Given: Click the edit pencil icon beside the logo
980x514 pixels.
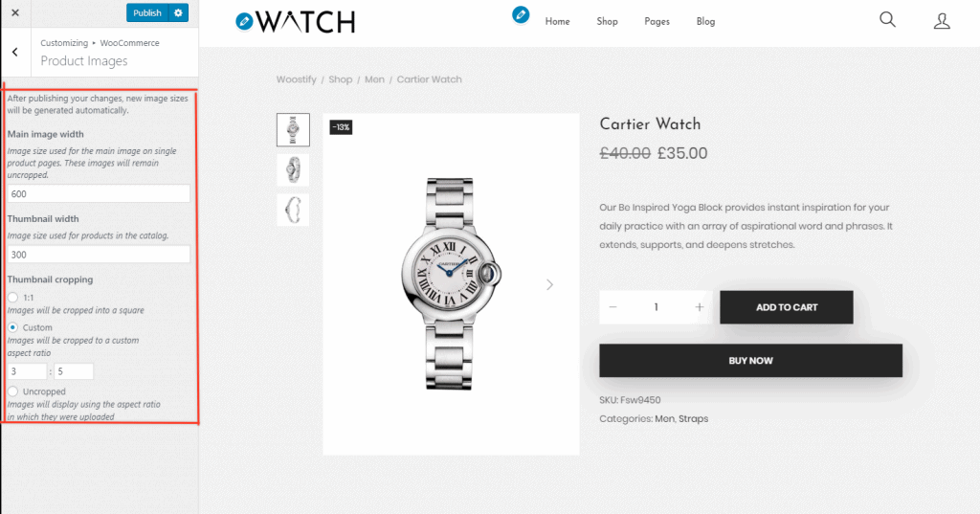Looking at the screenshot, I should 244,22.
